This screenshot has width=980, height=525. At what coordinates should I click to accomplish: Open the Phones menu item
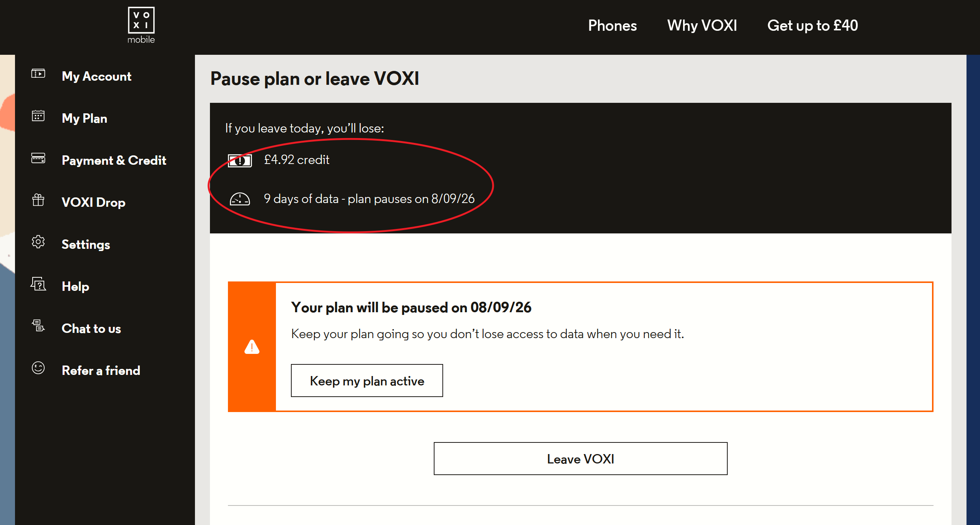pos(612,26)
